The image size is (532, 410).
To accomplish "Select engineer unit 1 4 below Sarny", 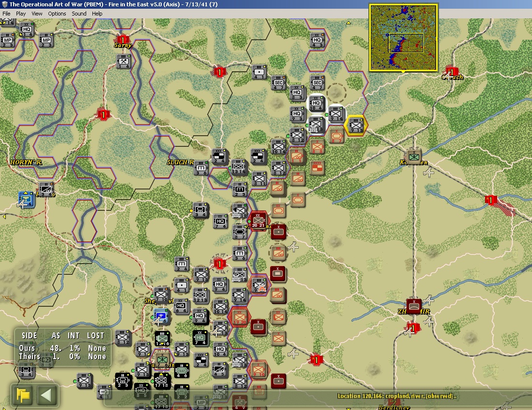I will pyautogui.click(x=124, y=62).
